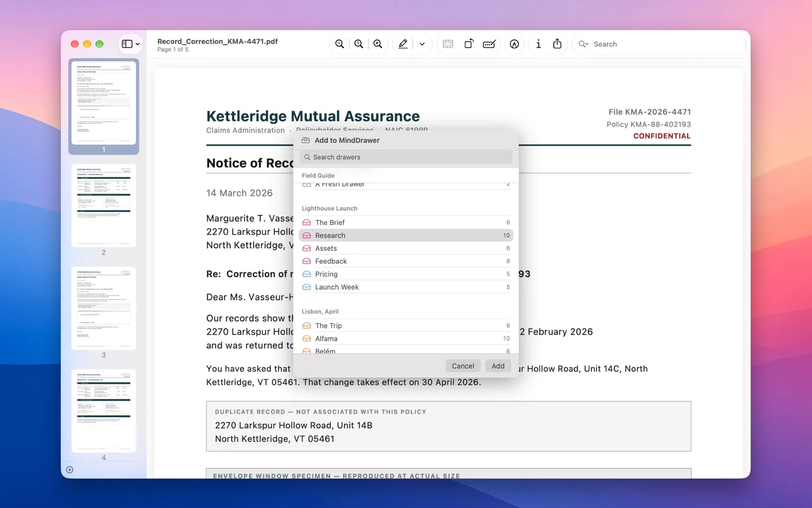Click the zoom in magnifier icon
Image resolution: width=812 pixels, height=508 pixels.
click(x=378, y=44)
